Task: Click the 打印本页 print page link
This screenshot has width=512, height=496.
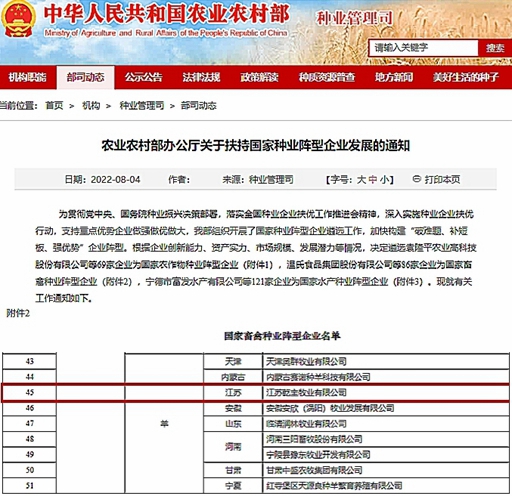Action: [442, 180]
